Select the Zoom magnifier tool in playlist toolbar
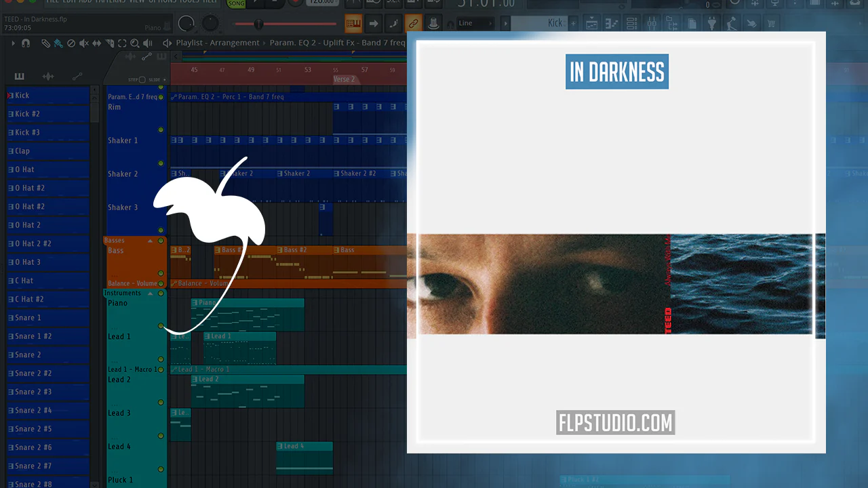The height and width of the screenshot is (488, 868). 135,43
